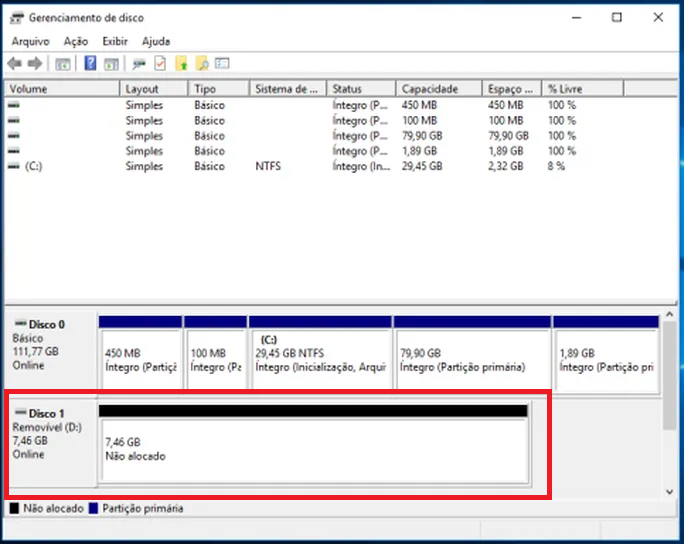Viewport: 684px width, 544px height.
Task: Click scroll up arrow in disk pane
Action: pyautogui.click(x=670, y=315)
